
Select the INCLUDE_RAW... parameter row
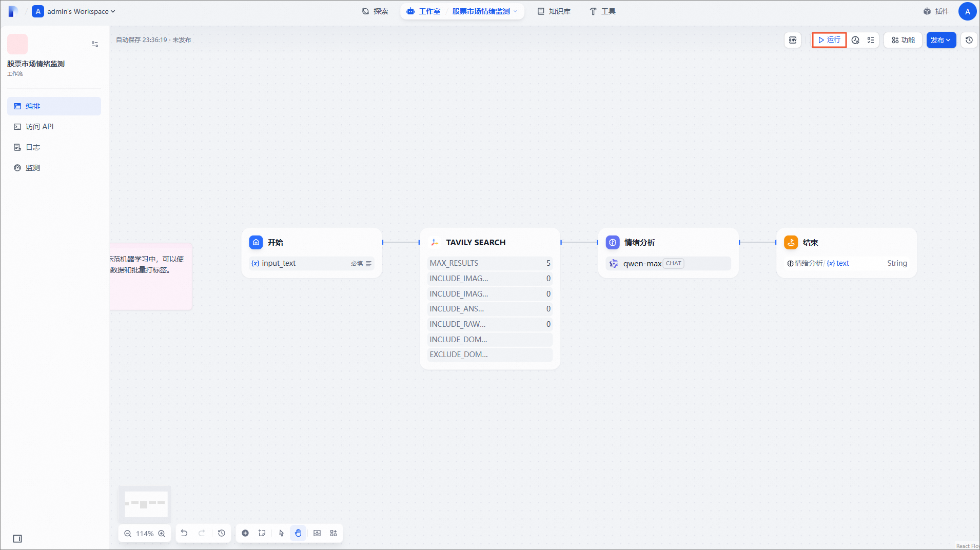[490, 324]
